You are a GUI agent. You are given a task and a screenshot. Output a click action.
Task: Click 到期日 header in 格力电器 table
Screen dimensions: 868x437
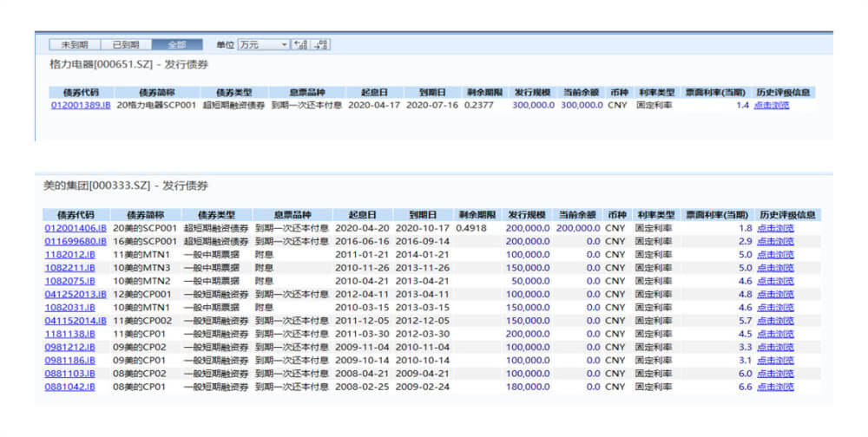pos(432,93)
